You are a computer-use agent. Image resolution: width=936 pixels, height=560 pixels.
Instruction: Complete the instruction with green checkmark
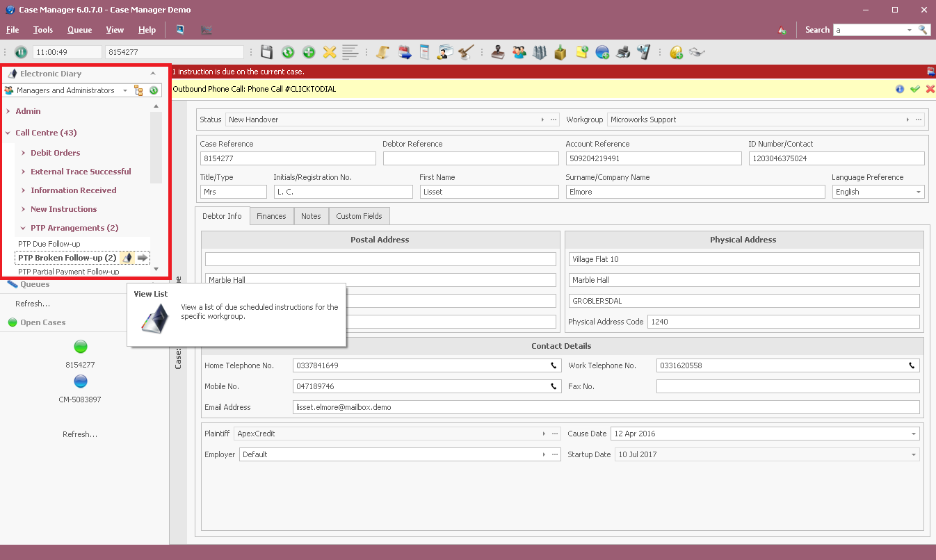click(915, 89)
